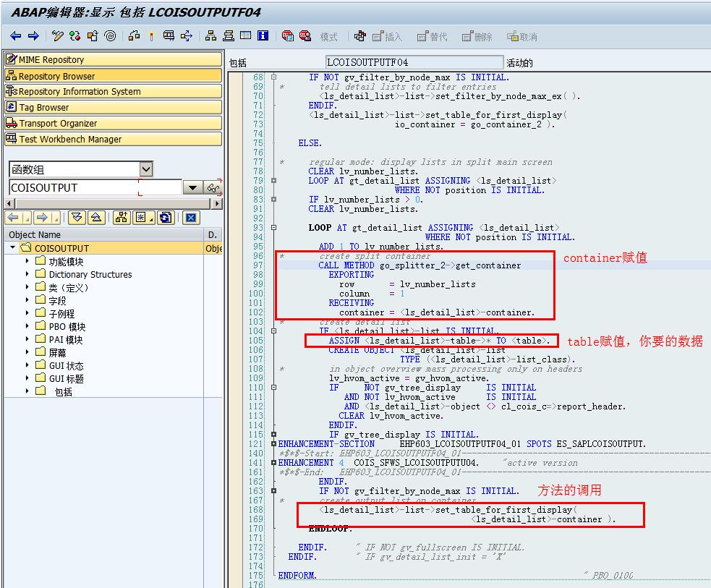The image size is (711, 588).
Task: Expand the 子例程 folder
Action: coord(27,313)
